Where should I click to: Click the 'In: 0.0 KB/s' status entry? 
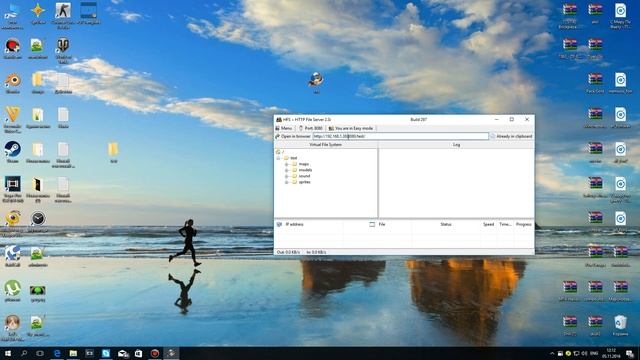316,252
